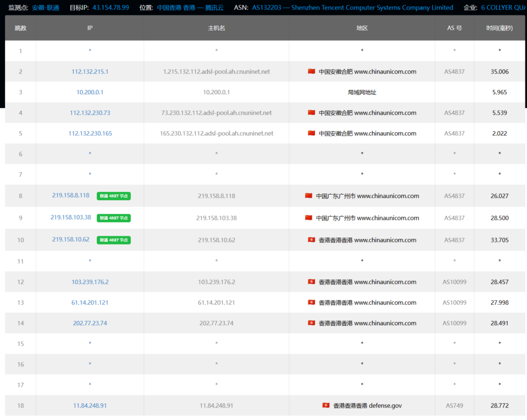The height and width of the screenshot is (420, 527).
Task: Click the IP address 103.239.176.2
Action: (x=90, y=282)
